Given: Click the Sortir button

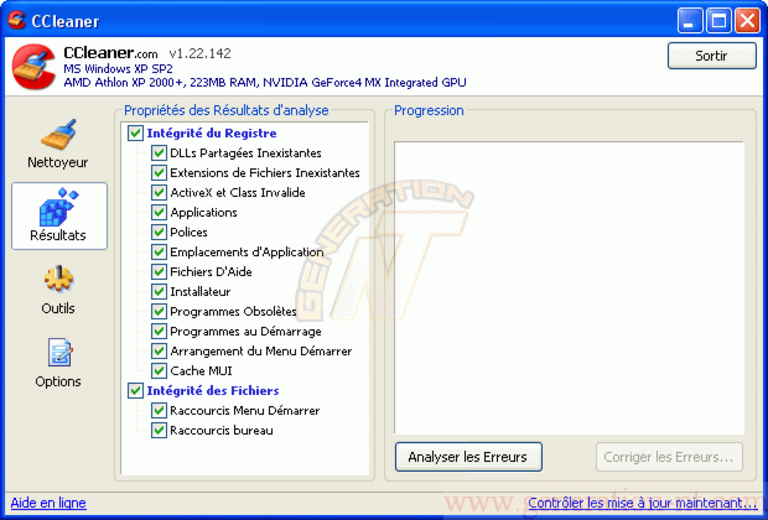Looking at the screenshot, I should pyautogui.click(x=712, y=56).
